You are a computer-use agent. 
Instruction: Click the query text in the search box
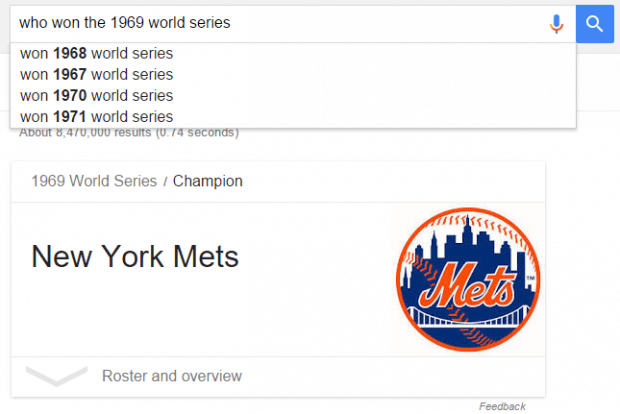(125, 23)
